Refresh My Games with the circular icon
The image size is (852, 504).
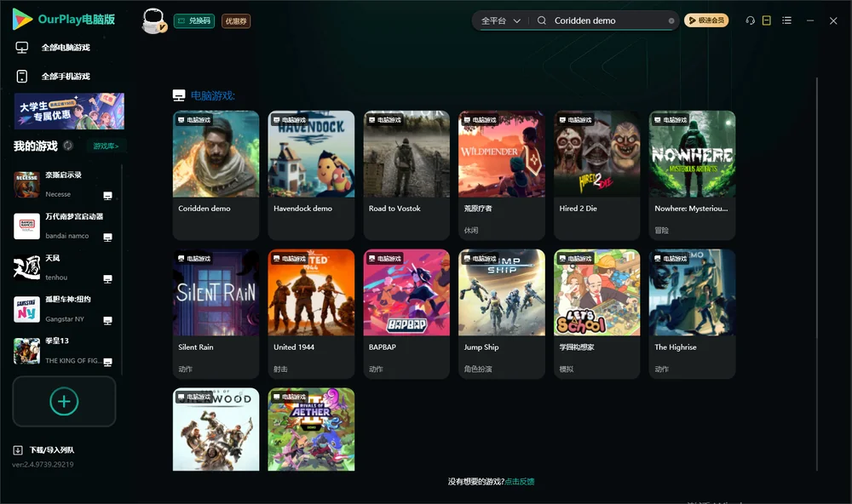click(68, 146)
